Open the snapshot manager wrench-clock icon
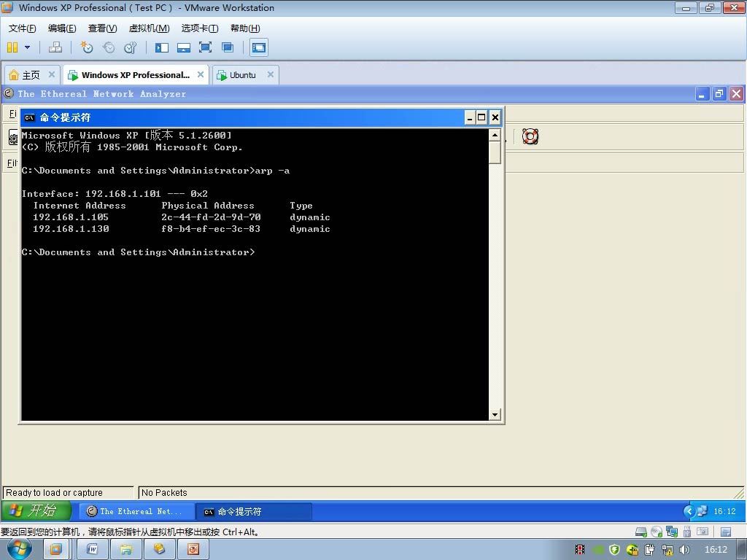Image resolution: width=747 pixels, height=560 pixels. [130, 47]
